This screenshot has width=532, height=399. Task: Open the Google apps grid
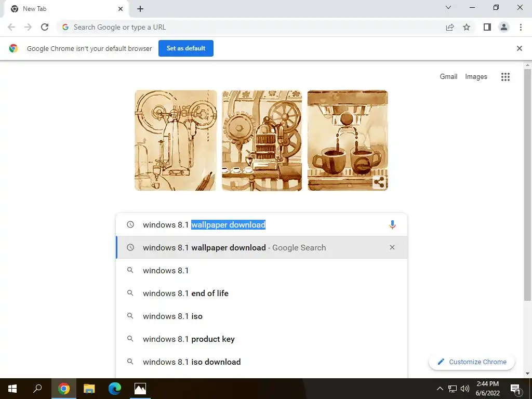(x=505, y=77)
